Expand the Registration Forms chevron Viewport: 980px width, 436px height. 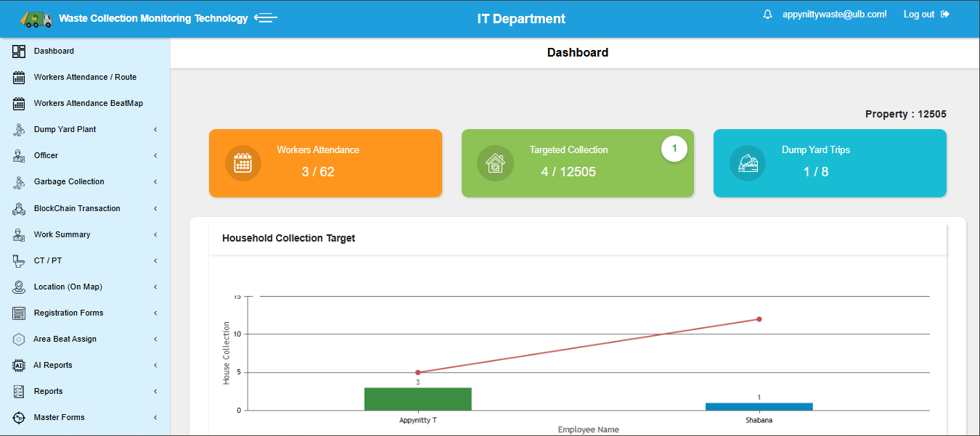(x=155, y=313)
